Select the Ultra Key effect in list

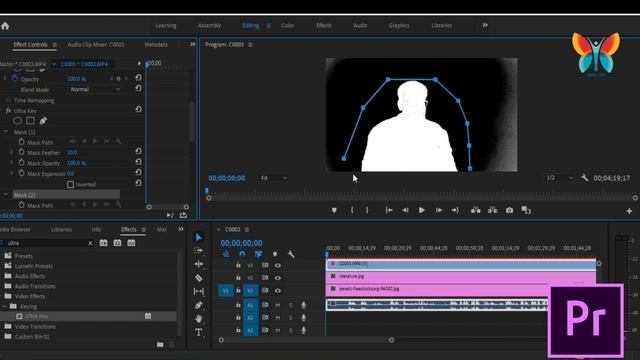tap(37, 316)
